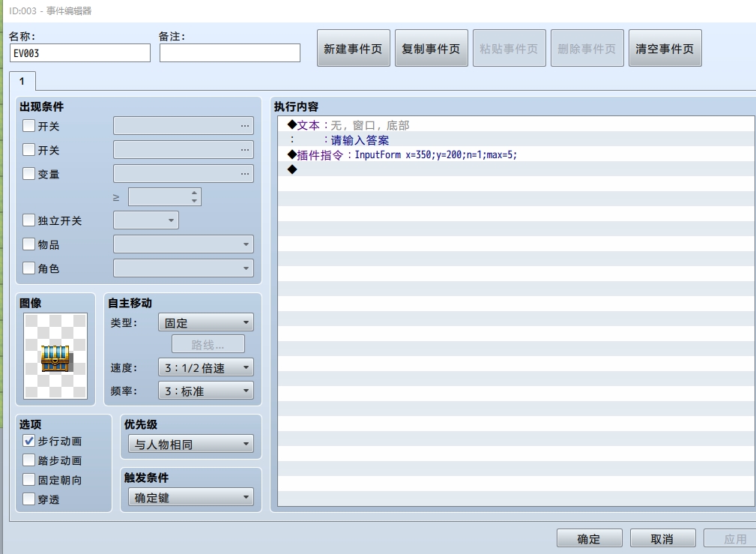Image resolution: width=756 pixels, height=554 pixels.
Task: Open the 优先级 dropdown 与人物相同
Action: 191,444
